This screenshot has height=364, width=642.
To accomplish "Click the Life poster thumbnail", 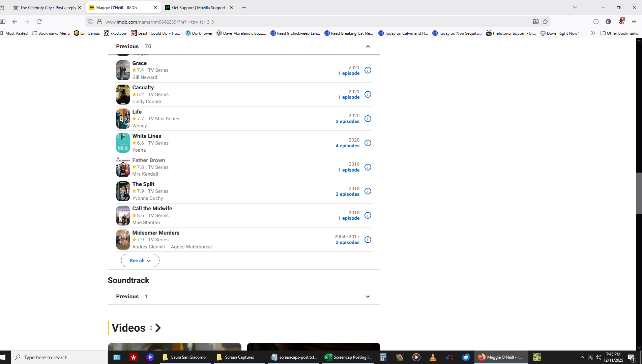I will (123, 119).
